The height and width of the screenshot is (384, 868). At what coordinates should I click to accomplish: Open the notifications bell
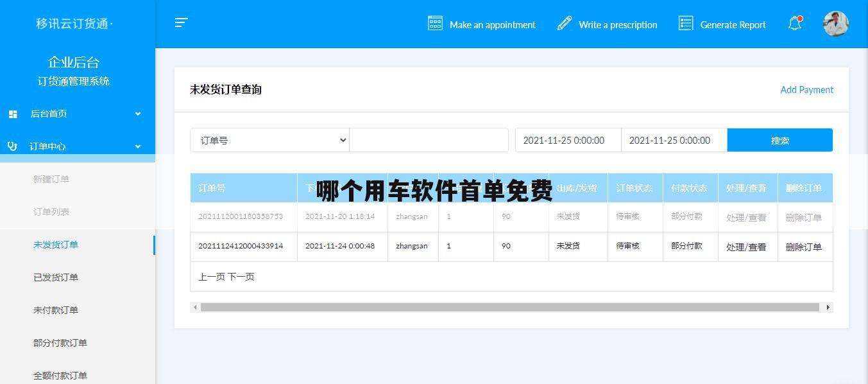[x=795, y=24]
